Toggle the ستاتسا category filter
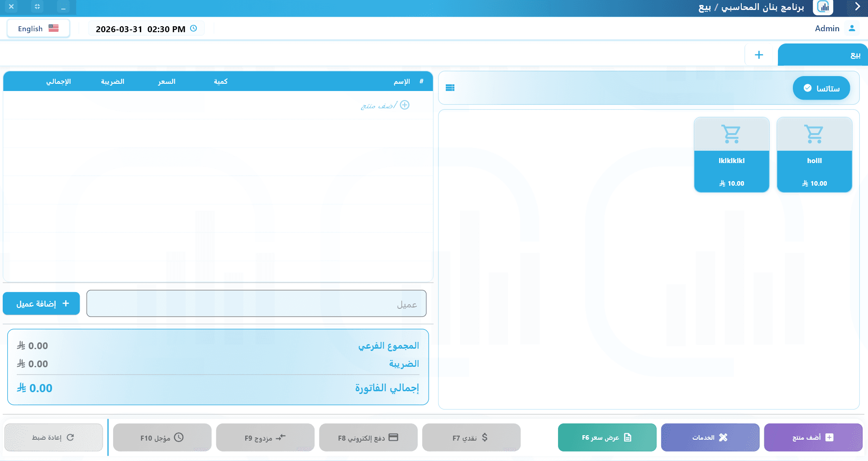868x461 pixels. pyautogui.click(x=821, y=88)
